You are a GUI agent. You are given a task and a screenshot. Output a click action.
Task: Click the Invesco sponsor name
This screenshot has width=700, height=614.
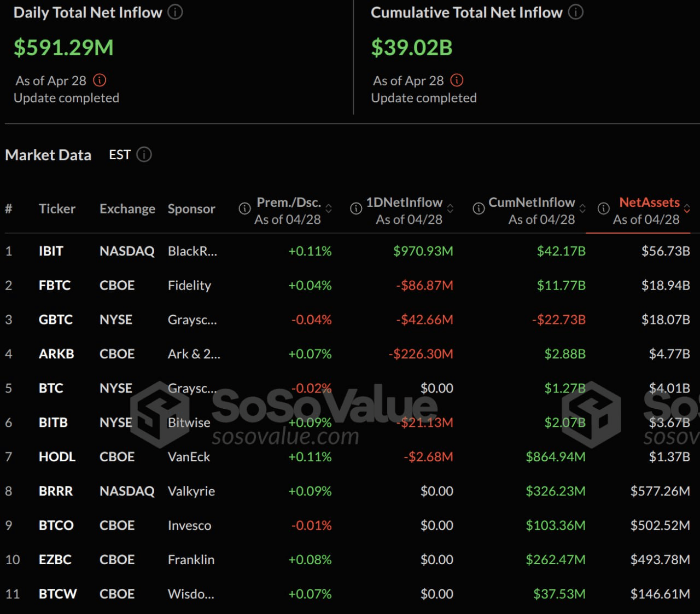(189, 525)
